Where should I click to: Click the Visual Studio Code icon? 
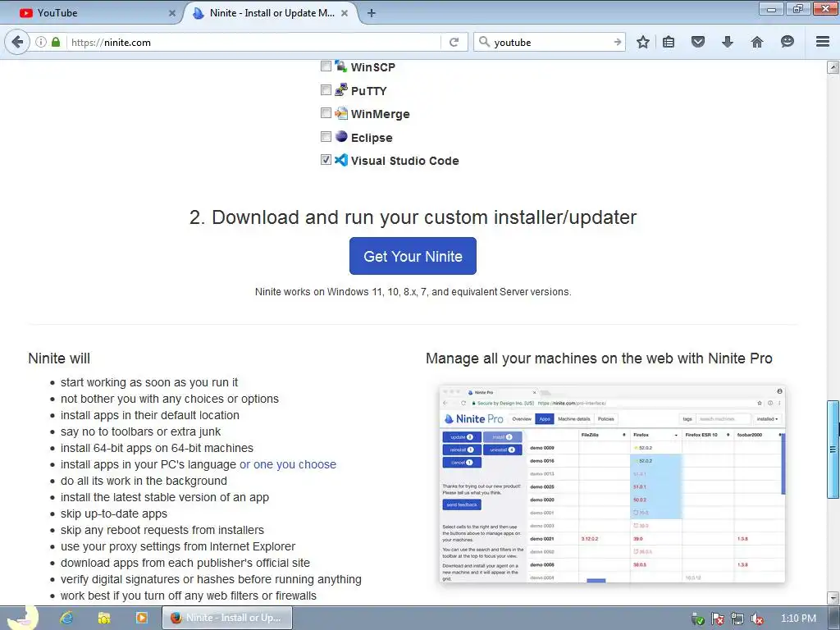[x=341, y=160]
